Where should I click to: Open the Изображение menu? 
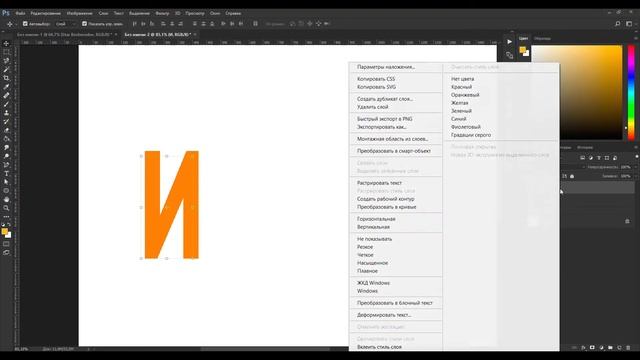tap(79, 13)
